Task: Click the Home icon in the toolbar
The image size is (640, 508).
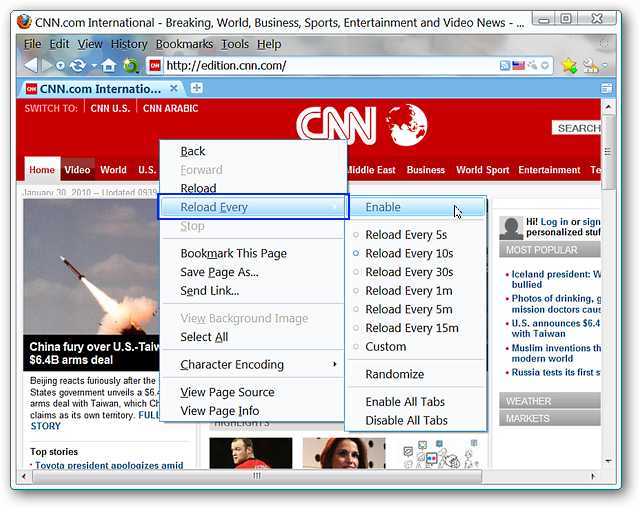Action: tap(108, 65)
